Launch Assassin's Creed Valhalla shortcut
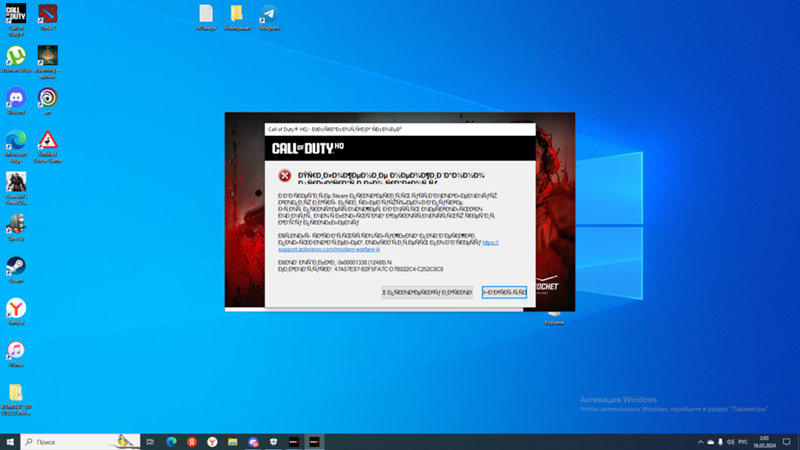Image resolution: width=800 pixels, height=450 pixels. pos(16,188)
